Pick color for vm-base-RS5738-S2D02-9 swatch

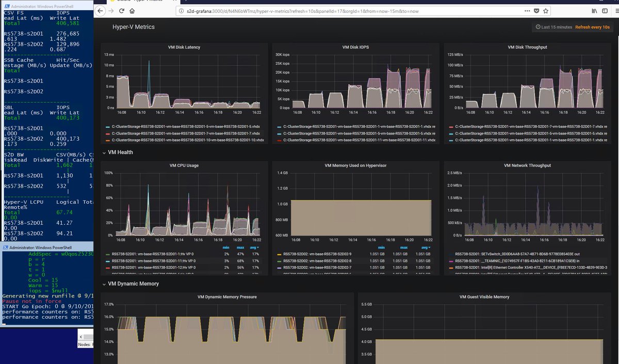pyautogui.click(x=279, y=254)
